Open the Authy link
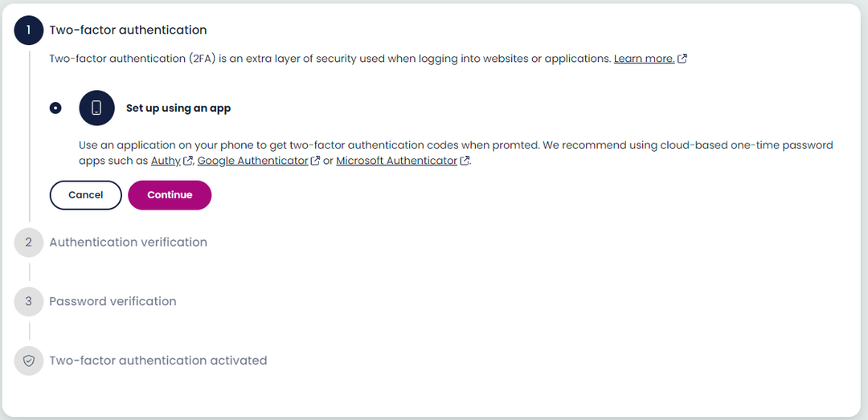This screenshot has width=868, height=420. click(166, 161)
